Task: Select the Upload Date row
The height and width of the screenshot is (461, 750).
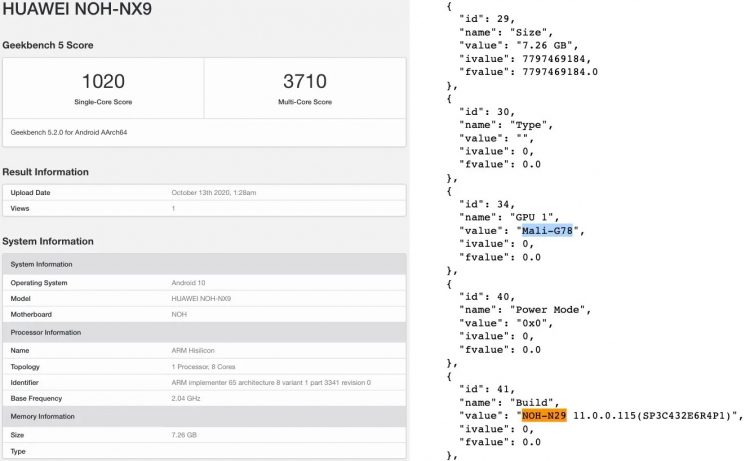Action: click(204, 192)
